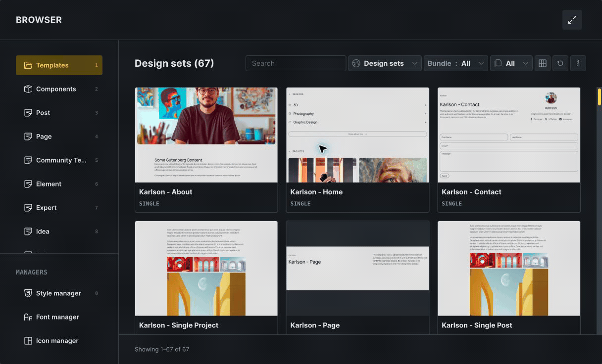Click the Design sets (67) heading

pos(174,63)
